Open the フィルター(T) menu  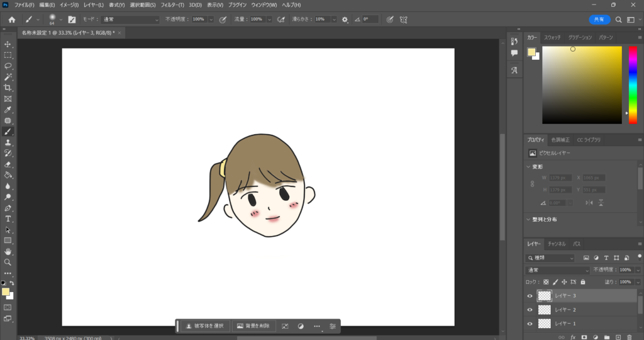172,5
